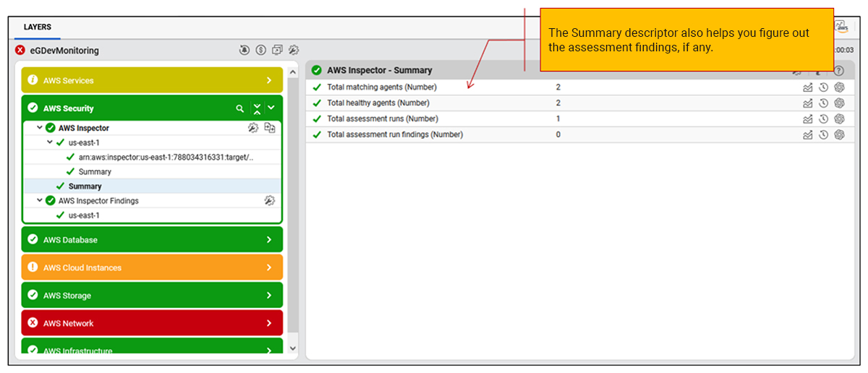Viewport: 868px width, 373px height.
Task: Open history clock icon for Total matching agents
Action: tap(823, 87)
